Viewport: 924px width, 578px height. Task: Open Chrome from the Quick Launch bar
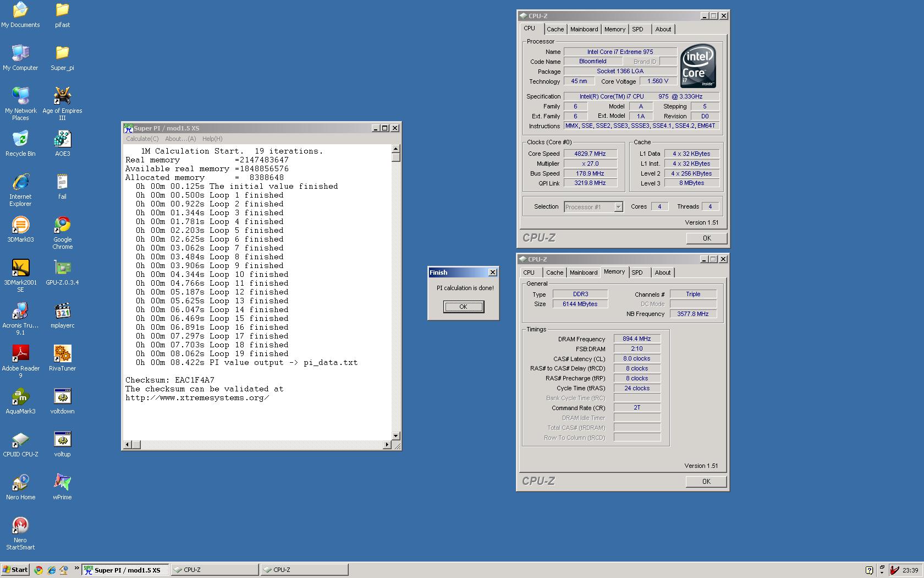pos(38,570)
